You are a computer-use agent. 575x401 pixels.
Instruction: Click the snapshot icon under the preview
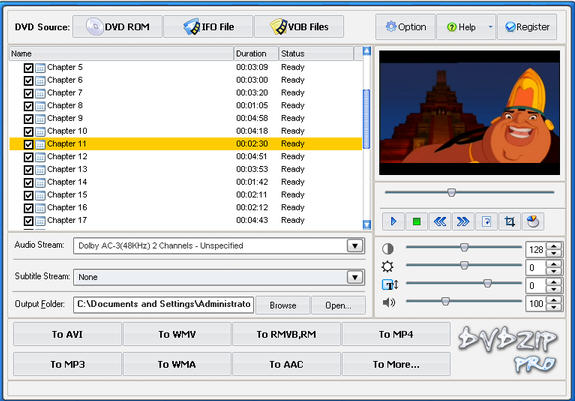pyautogui.click(x=486, y=221)
